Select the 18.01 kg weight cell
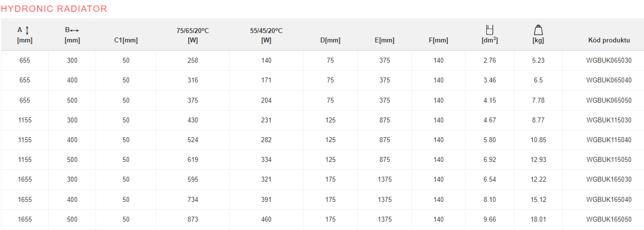This screenshot has width=644, height=230. point(538,220)
